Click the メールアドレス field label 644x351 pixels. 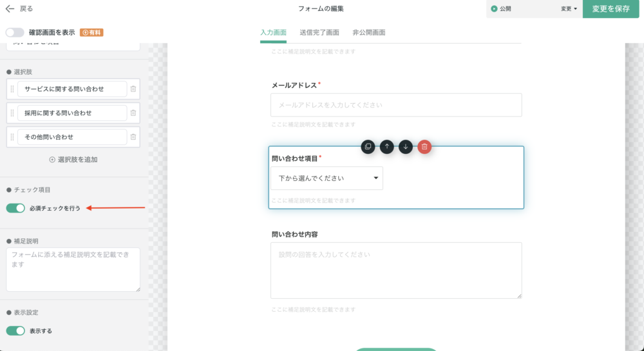tap(294, 86)
